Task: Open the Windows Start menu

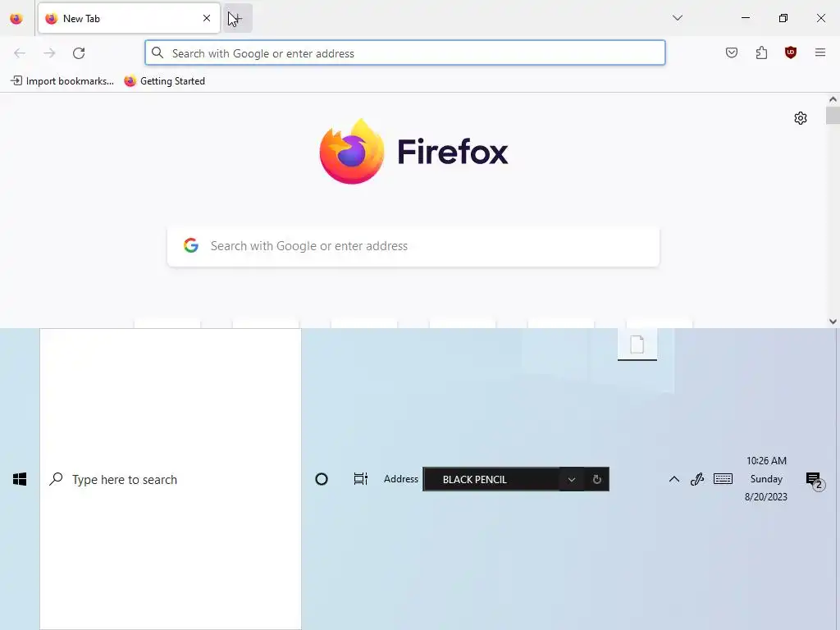Action: click(20, 479)
